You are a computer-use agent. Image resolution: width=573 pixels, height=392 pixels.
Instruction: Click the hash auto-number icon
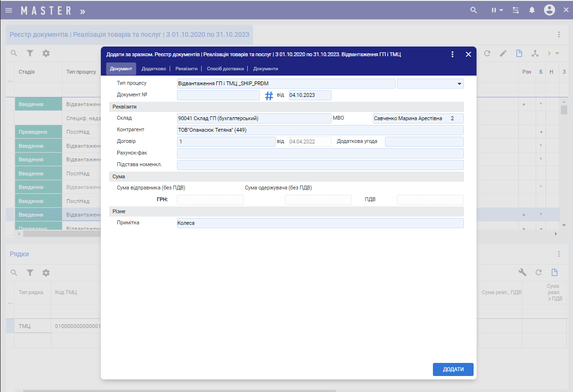[x=269, y=95]
